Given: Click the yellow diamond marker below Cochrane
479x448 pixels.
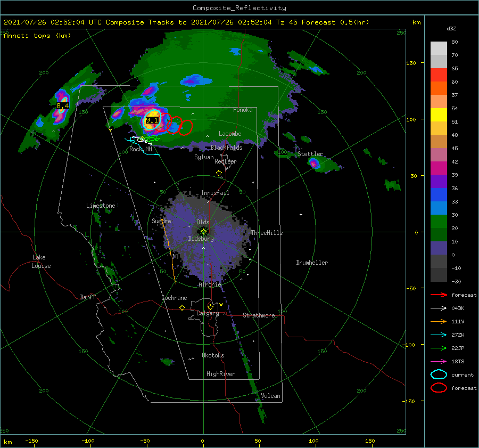Looking at the screenshot, I should coord(182,308).
